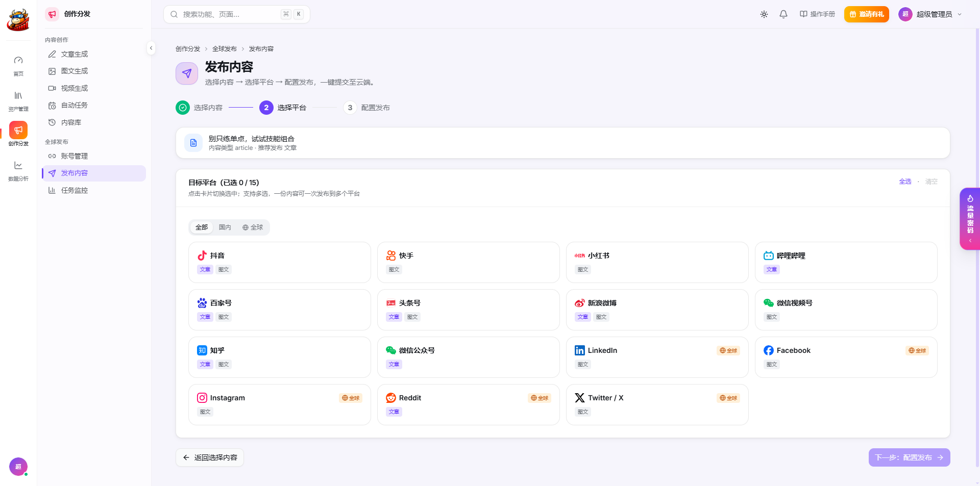Screen dimensions: 980x486
Task: Select the 知乎 platform card
Action: 280,357
